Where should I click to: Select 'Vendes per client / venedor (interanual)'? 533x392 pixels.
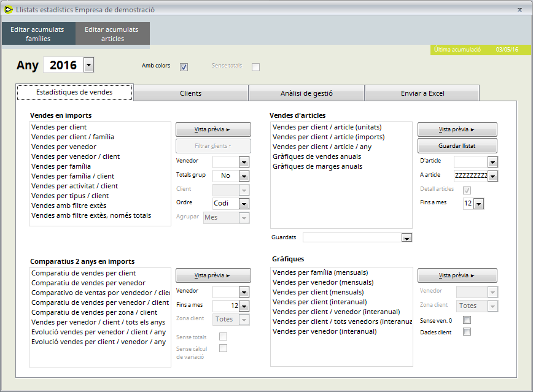point(341,312)
